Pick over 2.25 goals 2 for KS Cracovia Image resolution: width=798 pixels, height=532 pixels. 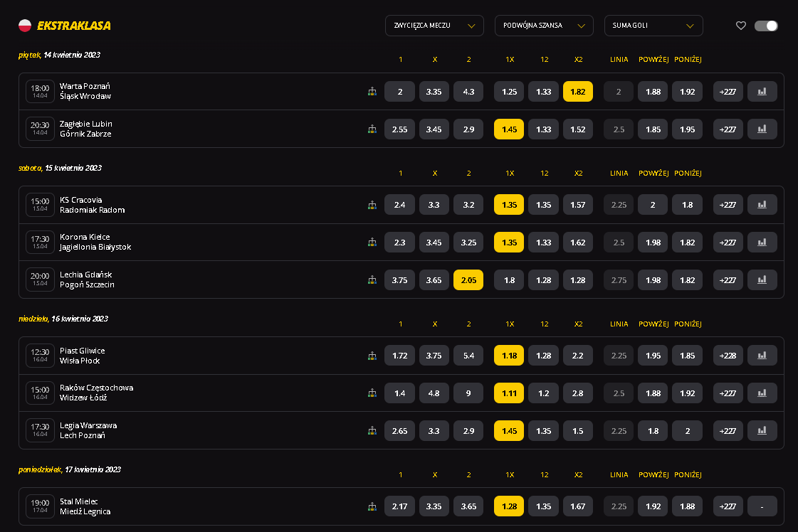[x=653, y=204]
